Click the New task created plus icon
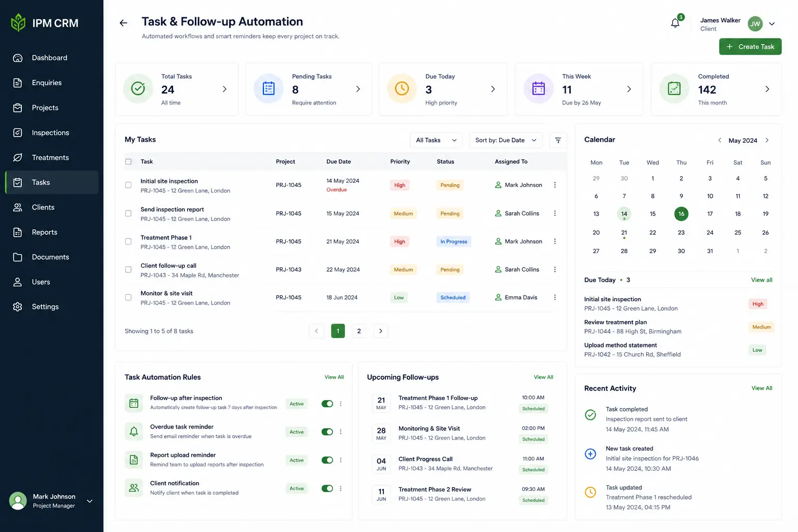The height and width of the screenshot is (532, 798). [x=591, y=454]
